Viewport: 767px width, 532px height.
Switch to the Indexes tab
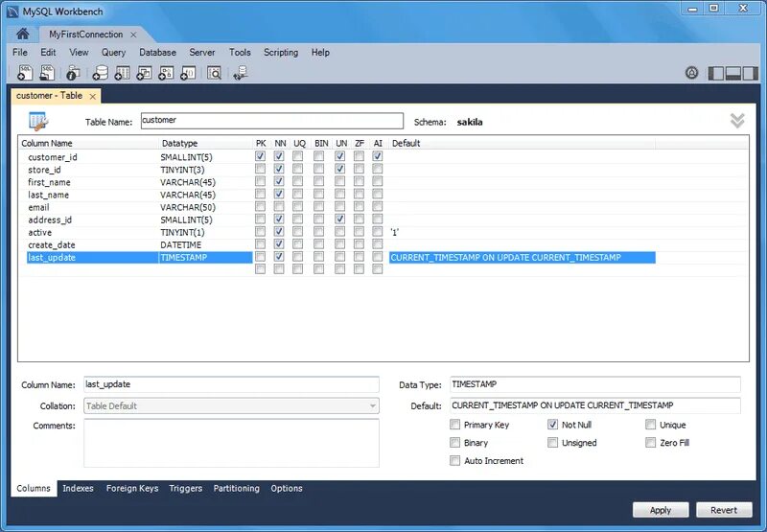[78, 489]
